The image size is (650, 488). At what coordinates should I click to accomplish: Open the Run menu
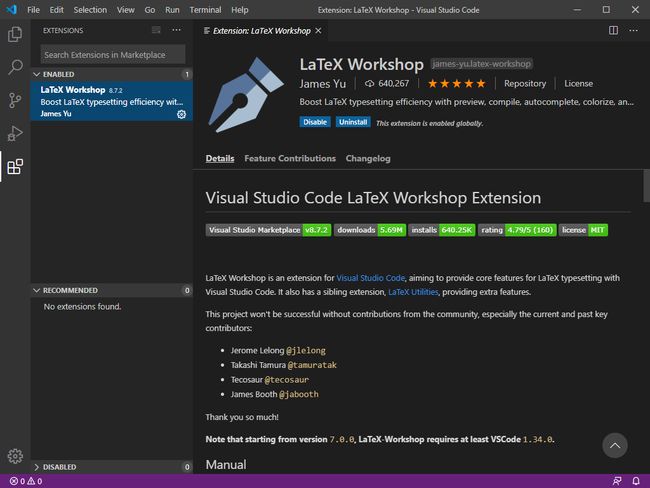point(172,10)
